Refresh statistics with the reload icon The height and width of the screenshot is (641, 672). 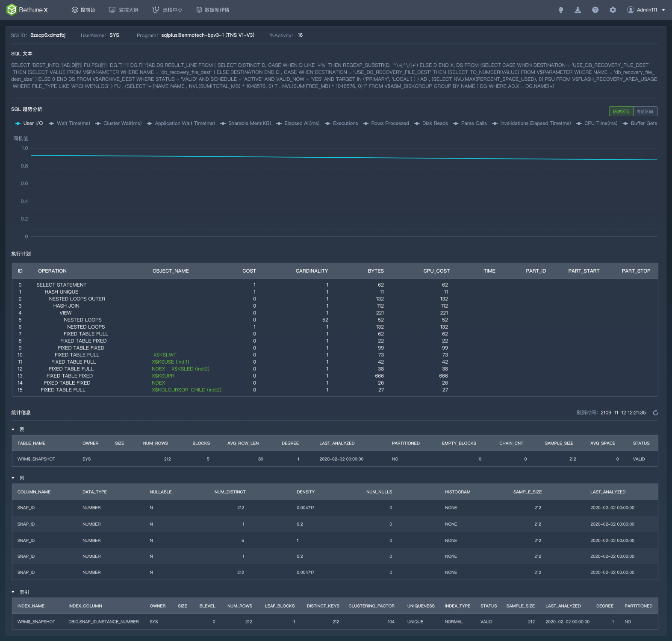655,413
